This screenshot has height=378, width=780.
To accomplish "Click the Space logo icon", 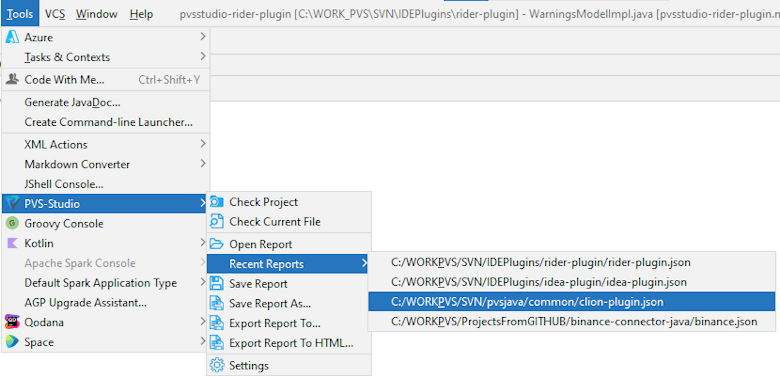I will [x=12, y=342].
